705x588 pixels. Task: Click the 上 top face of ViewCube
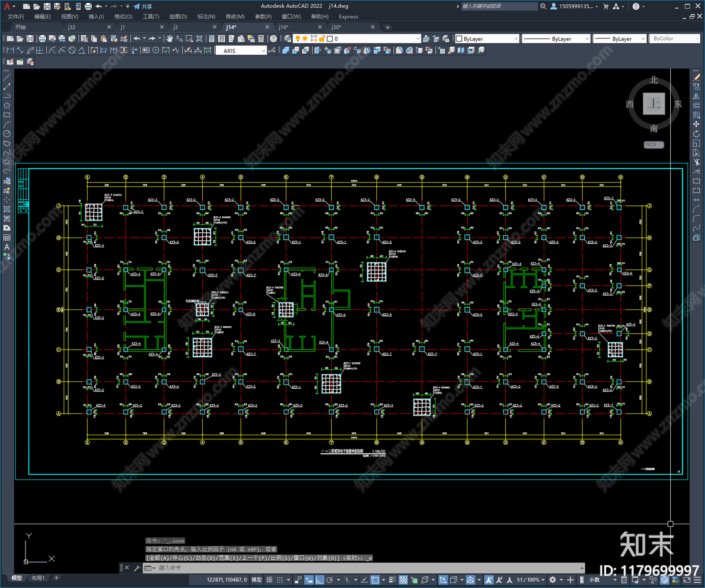coord(653,104)
